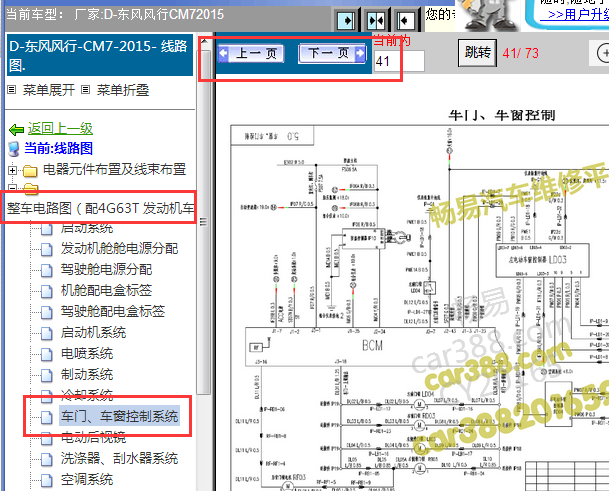Image resolution: width=609 pixels, height=491 pixels.
Task: Click the D-东风风行-CM7-2015-线路图 header
Action: 100,55
